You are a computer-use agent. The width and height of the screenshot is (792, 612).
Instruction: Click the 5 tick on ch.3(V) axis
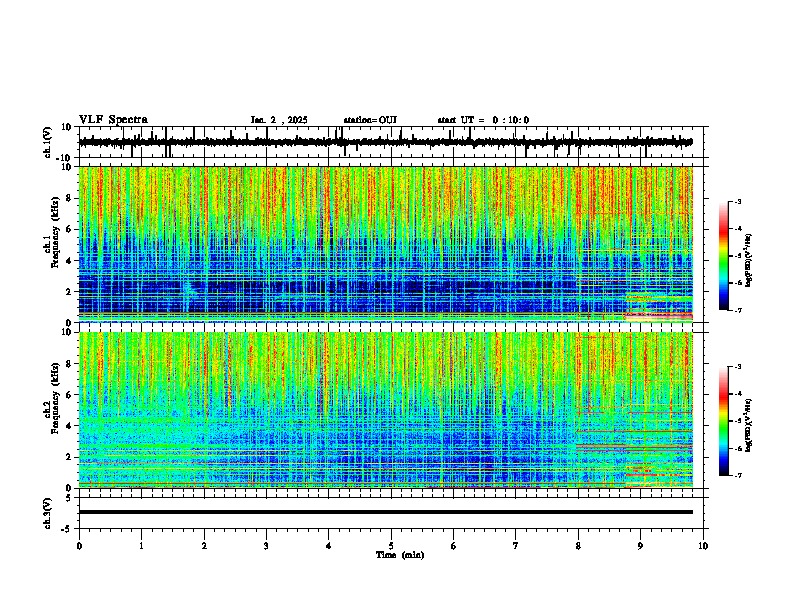click(70, 497)
